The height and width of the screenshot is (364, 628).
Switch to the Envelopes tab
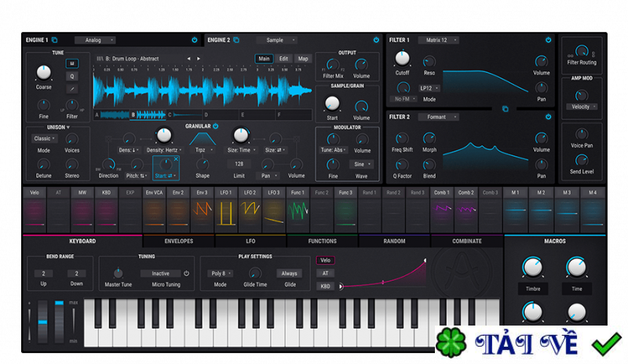(179, 241)
